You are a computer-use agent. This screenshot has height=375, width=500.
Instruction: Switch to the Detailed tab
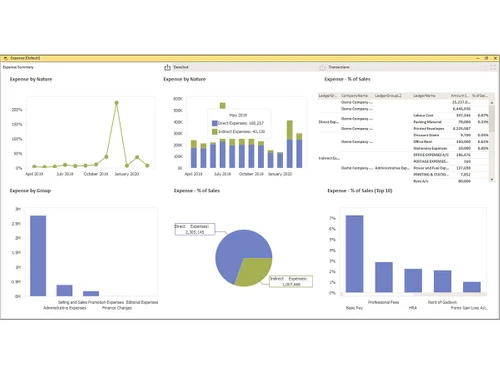coord(181,67)
